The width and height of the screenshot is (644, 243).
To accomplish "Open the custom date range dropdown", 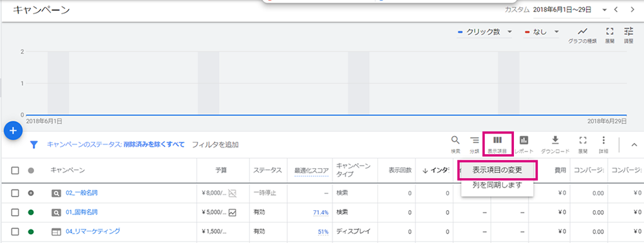I will [570, 10].
